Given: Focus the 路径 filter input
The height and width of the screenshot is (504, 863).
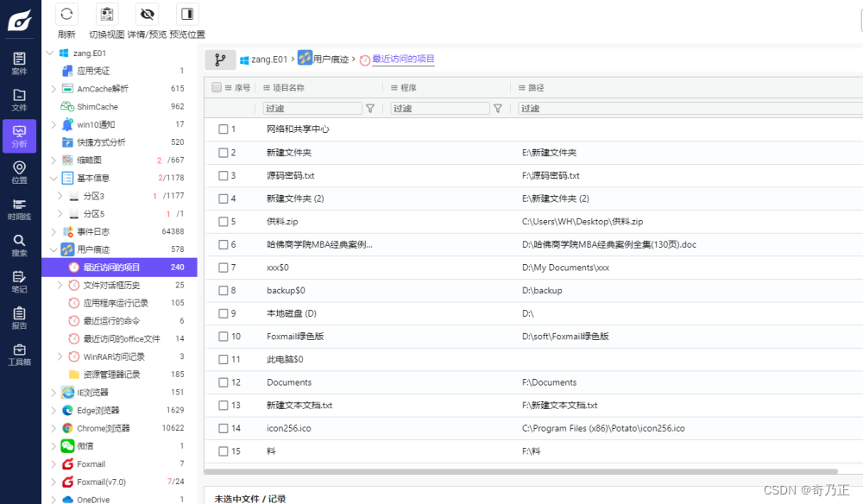Looking at the screenshot, I should pos(690,109).
